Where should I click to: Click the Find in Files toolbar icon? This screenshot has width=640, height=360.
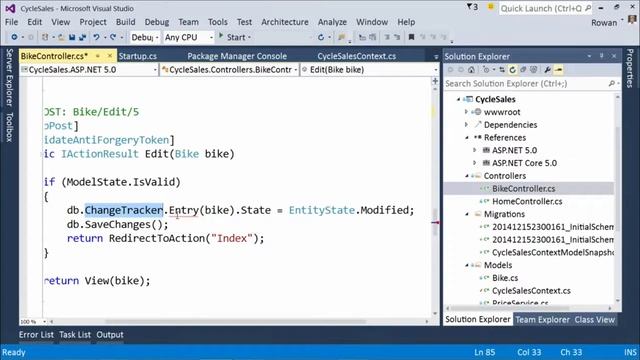pyautogui.click(x=342, y=37)
